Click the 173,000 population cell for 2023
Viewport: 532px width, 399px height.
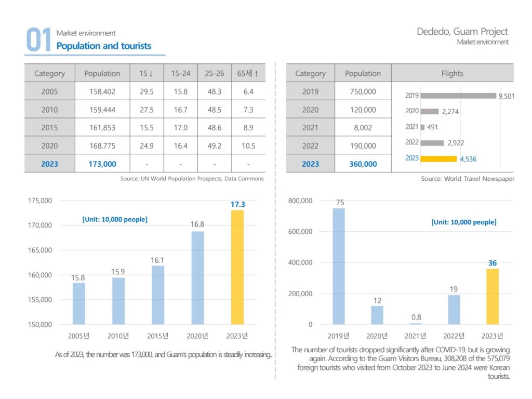pos(102,164)
